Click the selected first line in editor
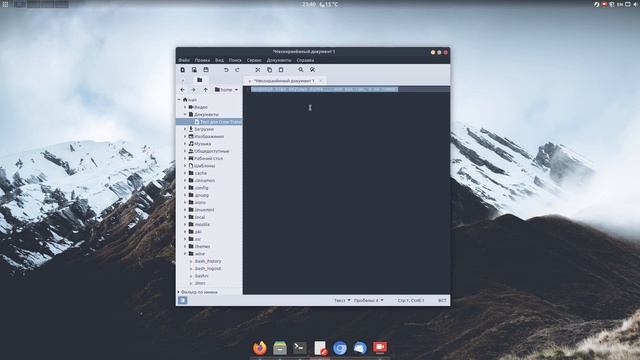 (324, 89)
